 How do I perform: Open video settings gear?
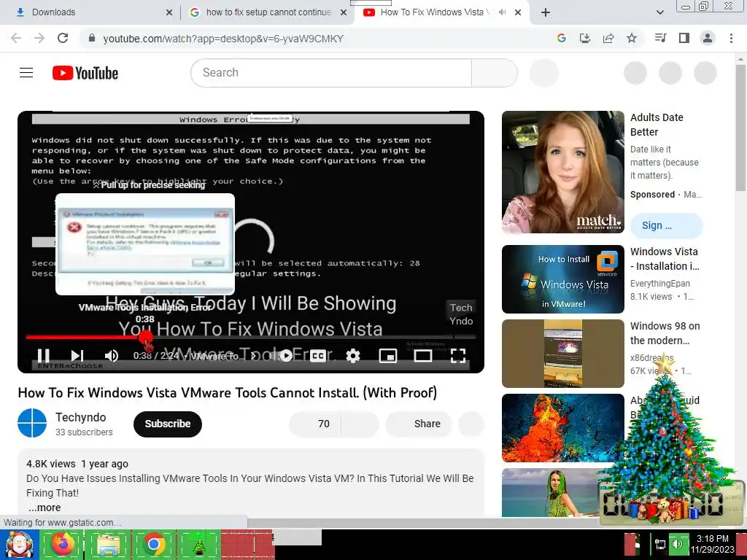352,355
